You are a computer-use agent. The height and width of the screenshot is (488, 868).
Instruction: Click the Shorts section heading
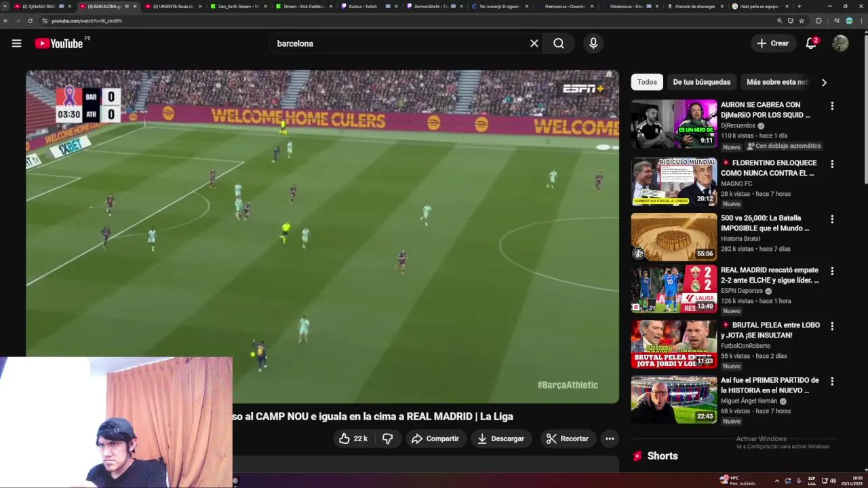pyautogui.click(x=663, y=456)
